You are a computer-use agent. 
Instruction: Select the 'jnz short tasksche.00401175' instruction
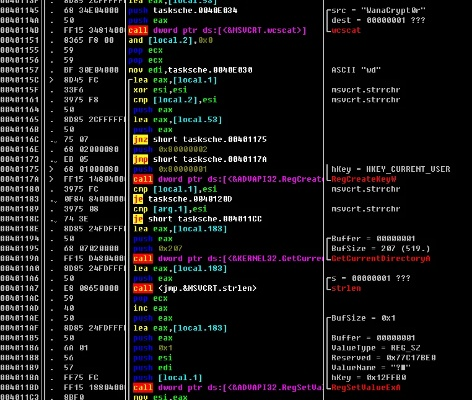[x=200, y=139]
